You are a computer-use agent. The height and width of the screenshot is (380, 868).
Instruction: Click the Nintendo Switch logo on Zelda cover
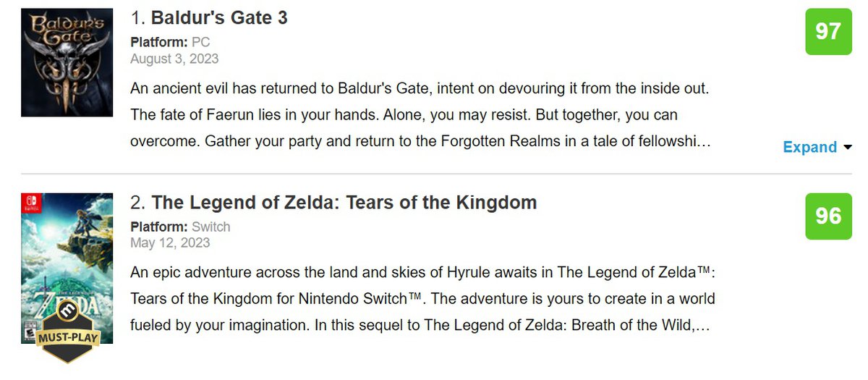coord(29,202)
